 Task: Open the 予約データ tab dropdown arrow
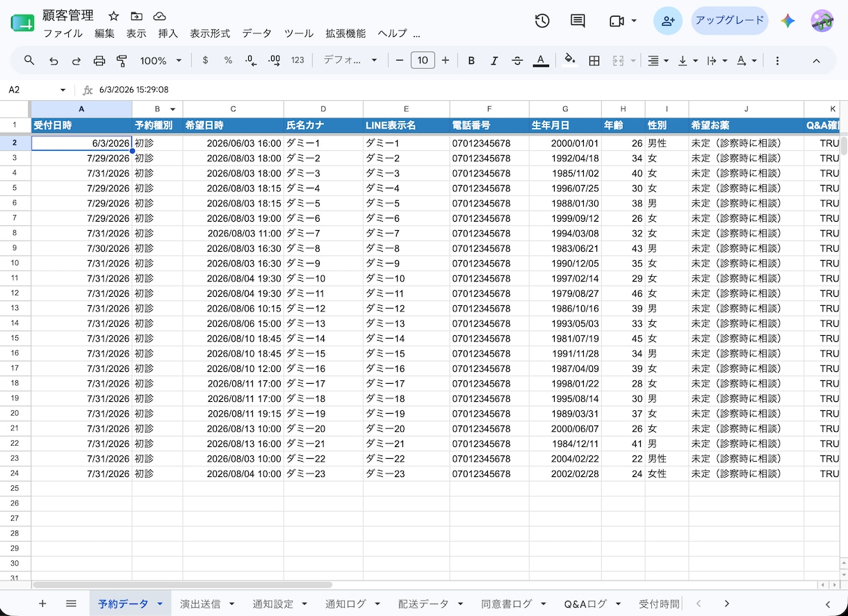(161, 603)
